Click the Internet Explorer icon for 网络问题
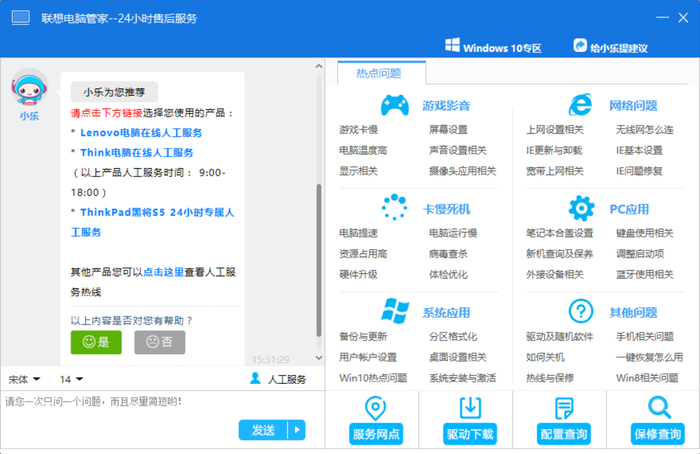The image size is (700, 454). [x=581, y=105]
